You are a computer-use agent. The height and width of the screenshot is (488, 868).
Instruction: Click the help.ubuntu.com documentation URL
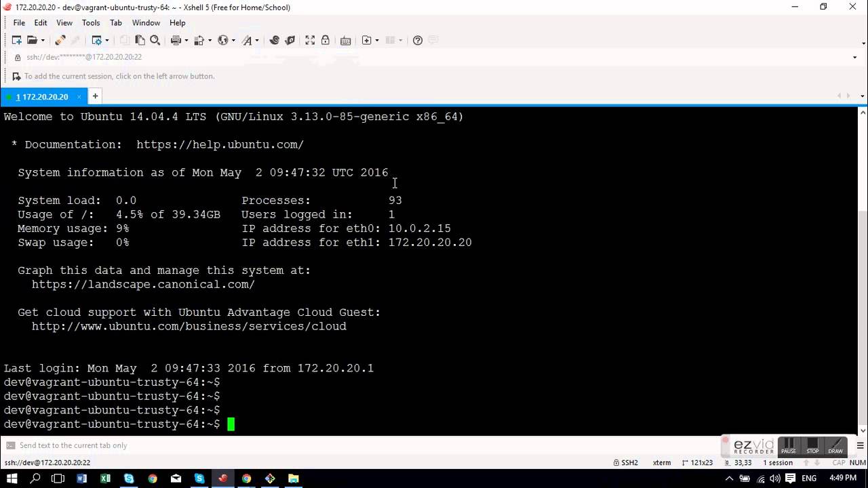(x=220, y=144)
